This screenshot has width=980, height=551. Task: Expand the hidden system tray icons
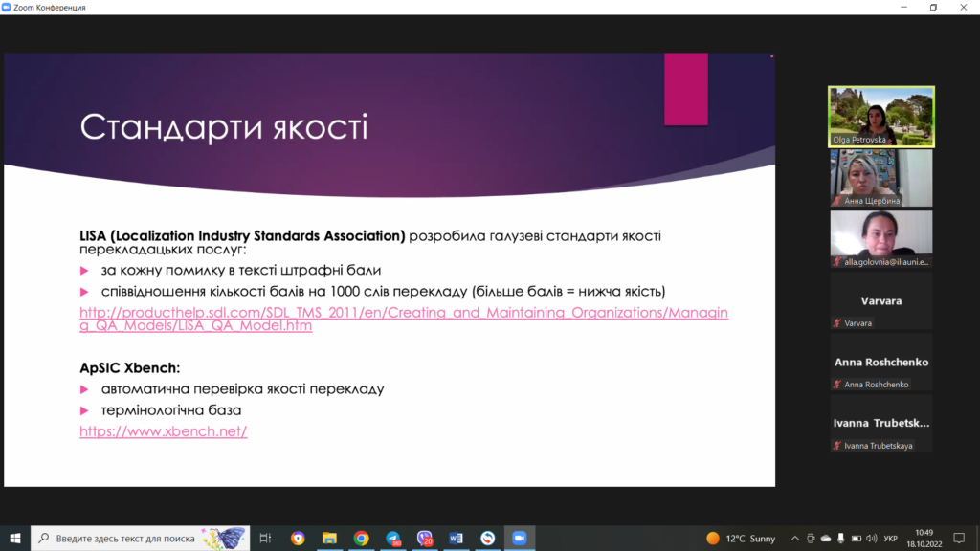[793, 539]
